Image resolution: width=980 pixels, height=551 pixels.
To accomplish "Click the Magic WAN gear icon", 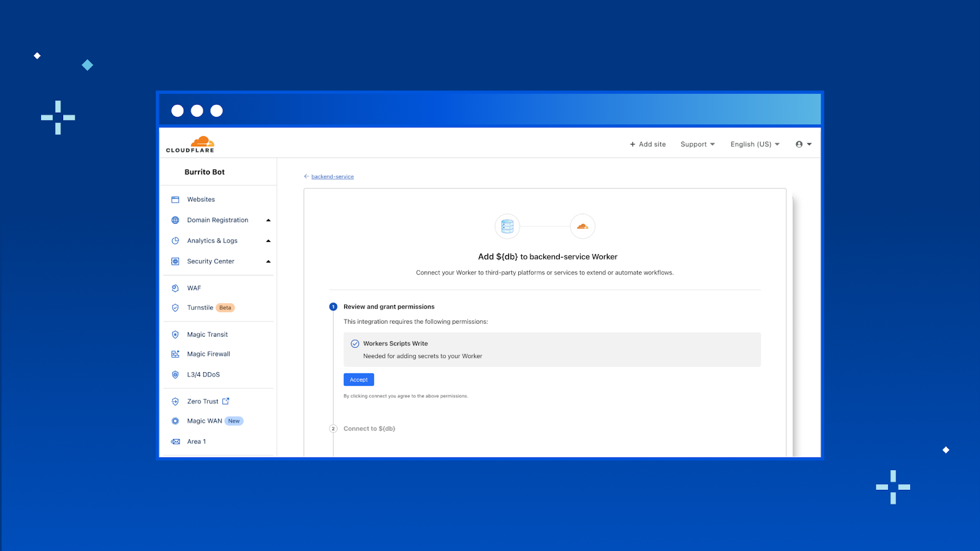I will tap(175, 421).
